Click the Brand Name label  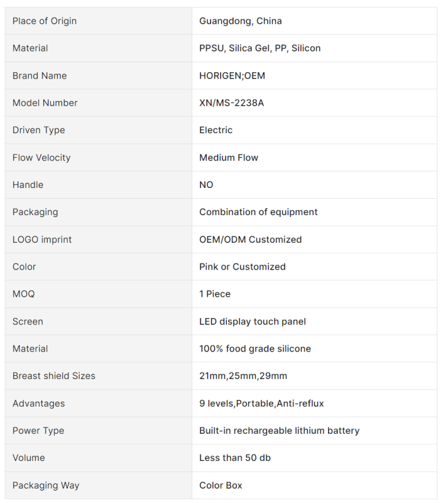[40, 75]
